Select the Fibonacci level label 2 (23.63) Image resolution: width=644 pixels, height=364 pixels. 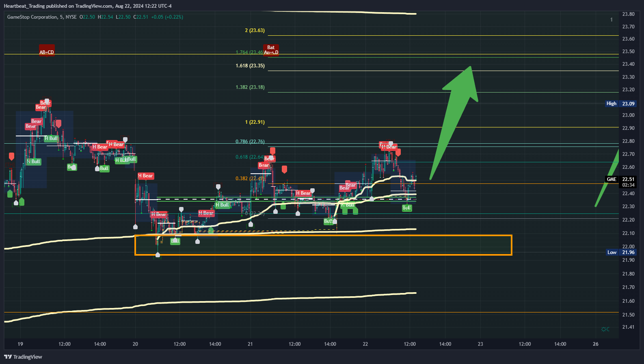(255, 30)
